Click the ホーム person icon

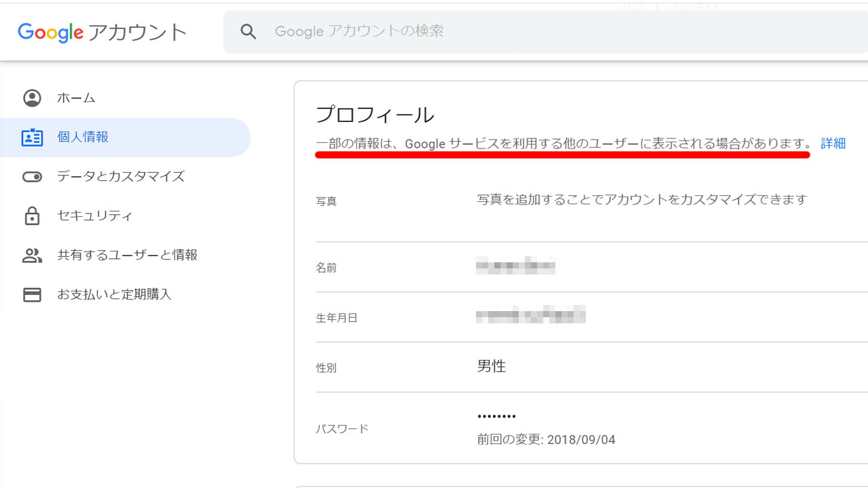point(32,98)
